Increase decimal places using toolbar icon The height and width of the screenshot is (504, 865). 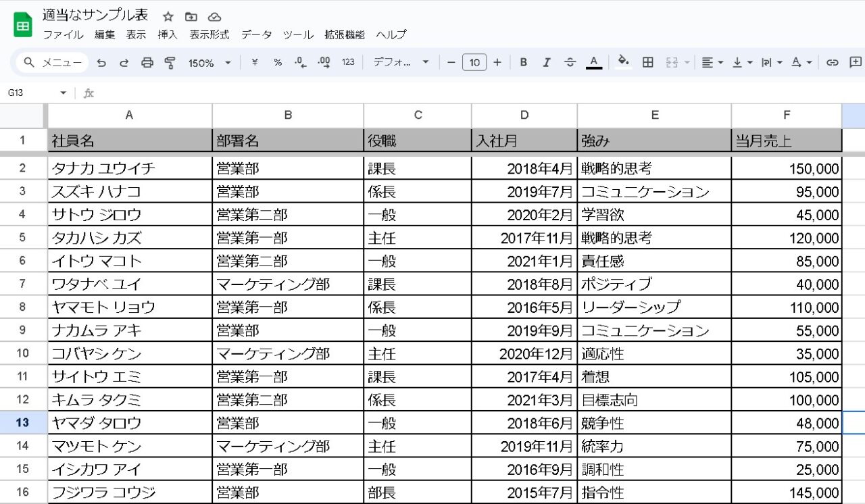322,61
